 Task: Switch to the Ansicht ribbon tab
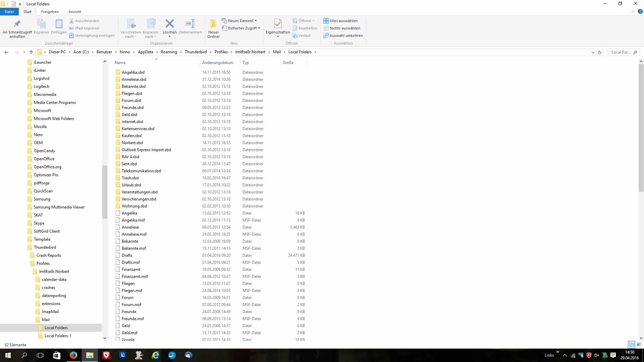75,12
